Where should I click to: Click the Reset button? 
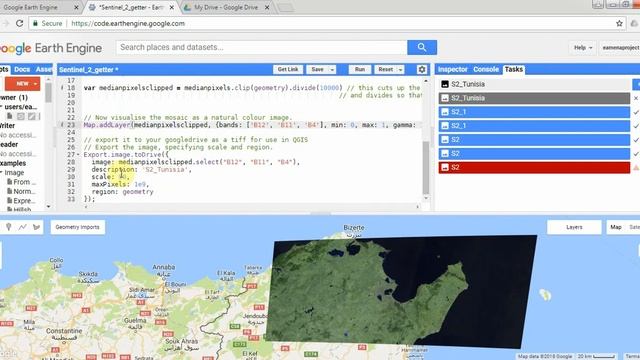[x=385, y=69]
